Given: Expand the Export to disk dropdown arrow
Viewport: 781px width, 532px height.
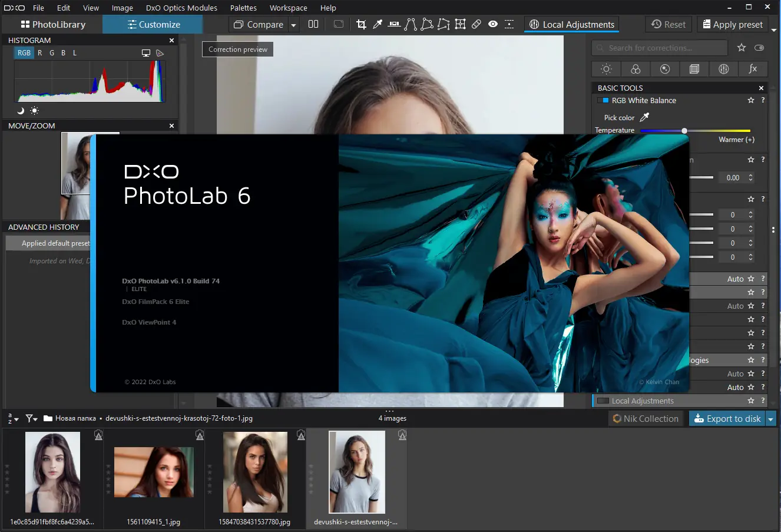Looking at the screenshot, I should tap(770, 419).
